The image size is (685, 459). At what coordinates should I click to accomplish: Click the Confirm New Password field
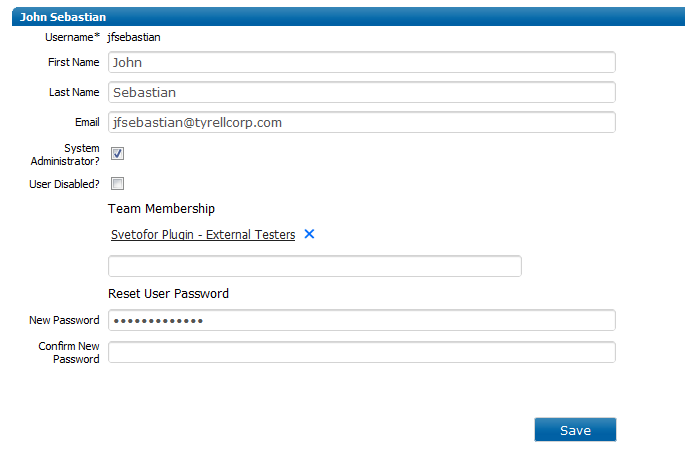tap(362, 352)
